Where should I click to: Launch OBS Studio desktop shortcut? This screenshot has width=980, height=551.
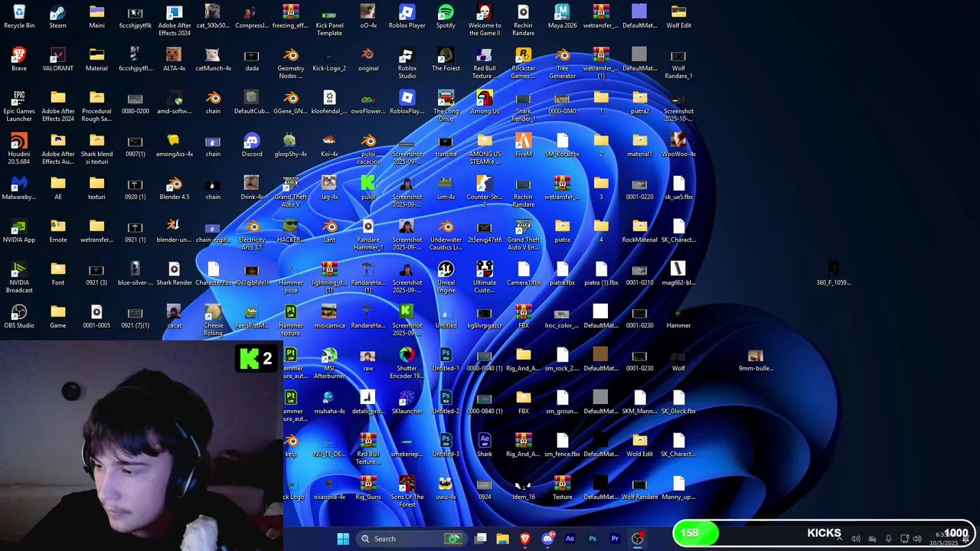point(19,317)
